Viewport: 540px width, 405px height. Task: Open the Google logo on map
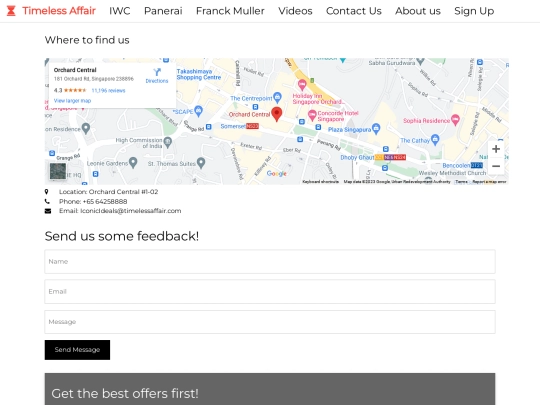277,174
